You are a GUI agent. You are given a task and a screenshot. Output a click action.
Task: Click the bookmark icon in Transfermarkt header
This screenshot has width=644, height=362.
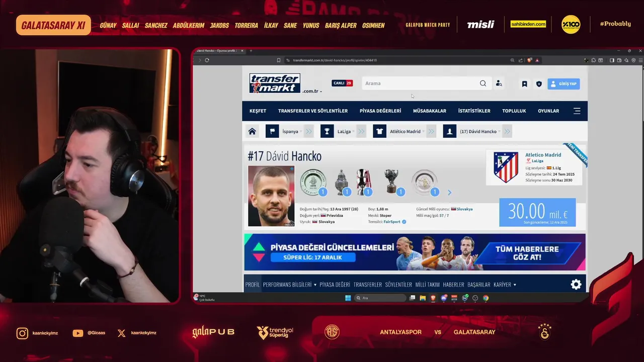pos(524,84)
